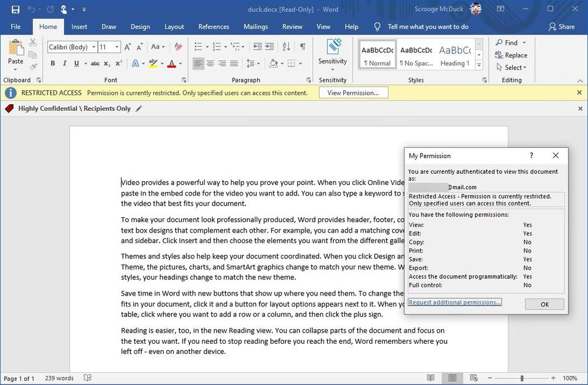Switch to the Design tab
The width and height of the screenshot is (588, 385).
[x=140, y=26]
